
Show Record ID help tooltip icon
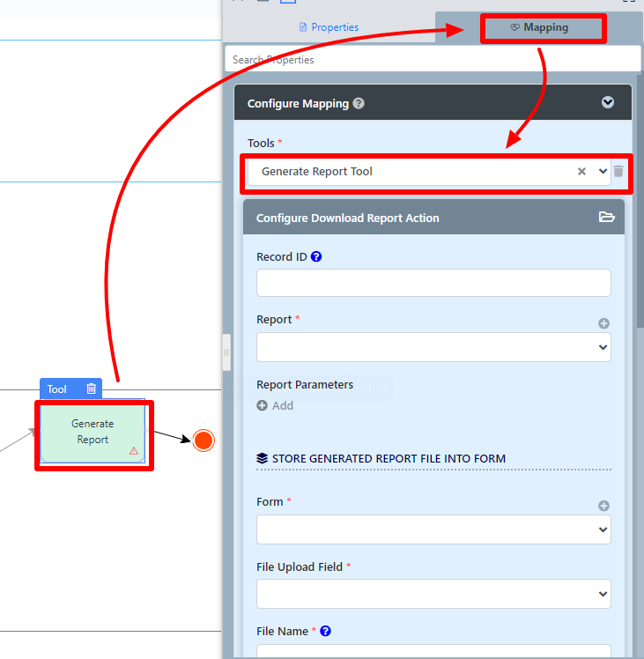coord(316,256)
